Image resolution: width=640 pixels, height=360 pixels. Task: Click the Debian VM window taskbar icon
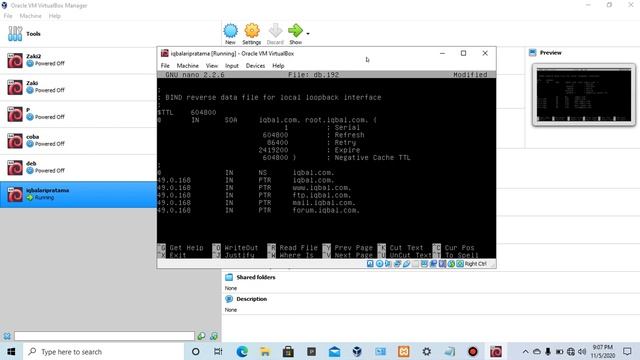pyautogui.click(x=496, y=351)
